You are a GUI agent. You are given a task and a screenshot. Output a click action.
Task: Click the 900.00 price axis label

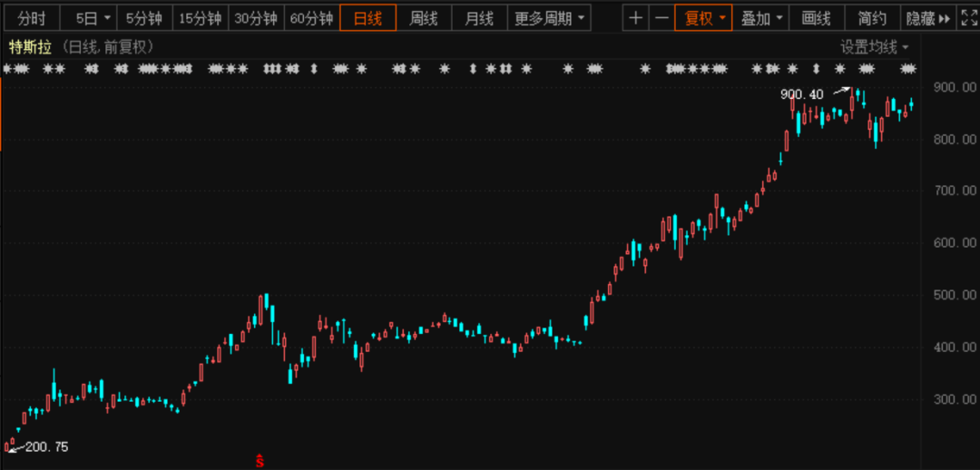point(953,87)
